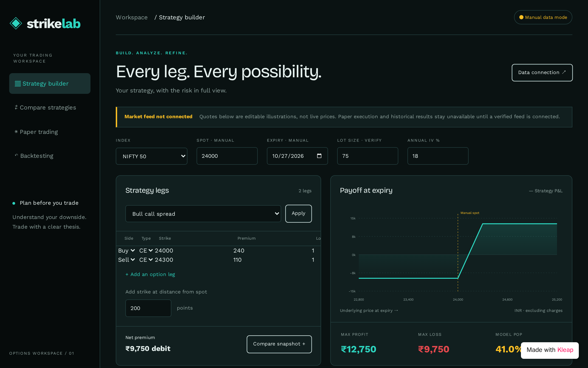Viewport: 588px width, 368px height.
Task: Click the strikelab diamond logo icon
Action: pyautogui.click(x=16, y=23)
